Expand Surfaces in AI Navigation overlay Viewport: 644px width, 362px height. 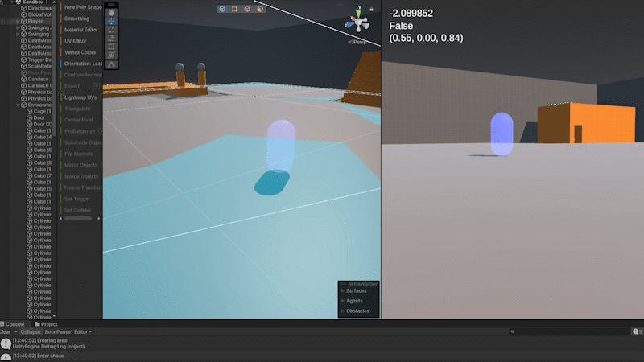[x=343, y=291]
